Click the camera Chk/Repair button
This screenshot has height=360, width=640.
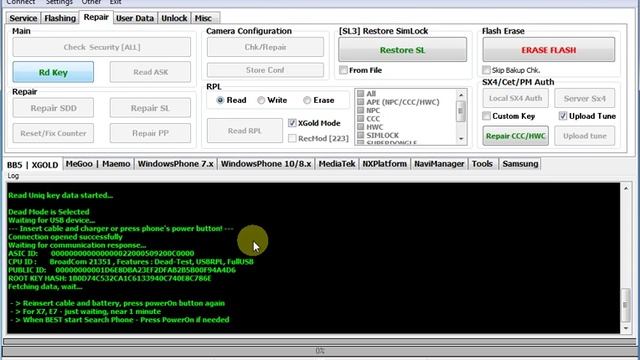[x=265, y=47]
